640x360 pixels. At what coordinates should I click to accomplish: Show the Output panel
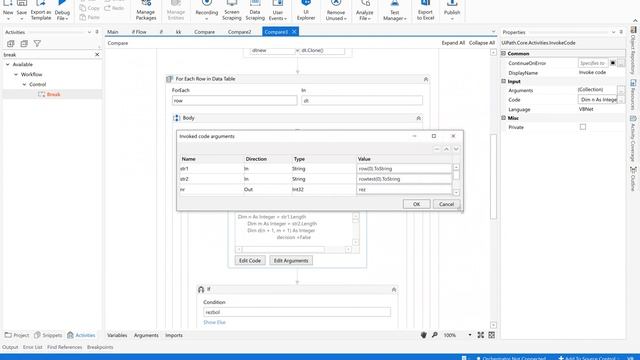[10, 347]
